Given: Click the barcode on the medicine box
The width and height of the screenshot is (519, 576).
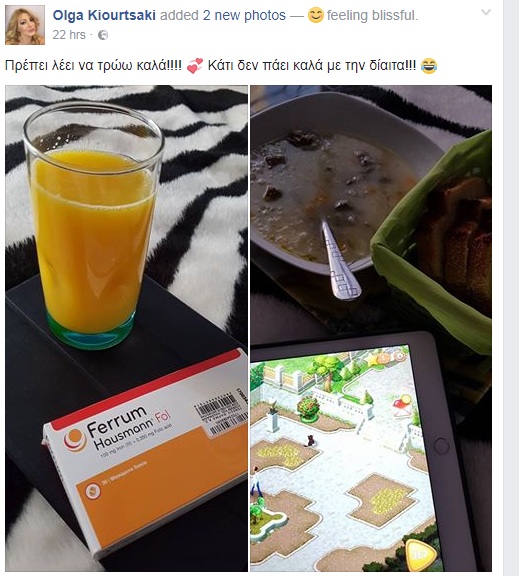Looking at the screenshot, I should 221,413.
